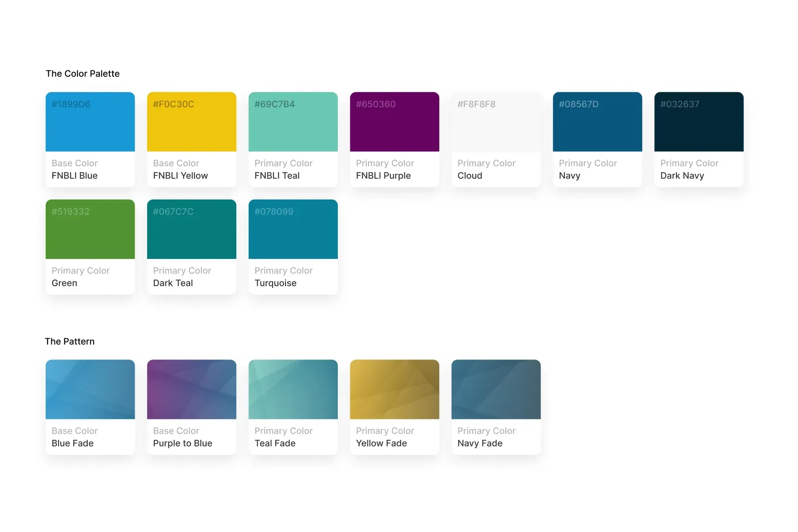Screen dimensions: 798x532
Task: Click the 'Dark Navy' label text
Action: (x=682, y=176)
